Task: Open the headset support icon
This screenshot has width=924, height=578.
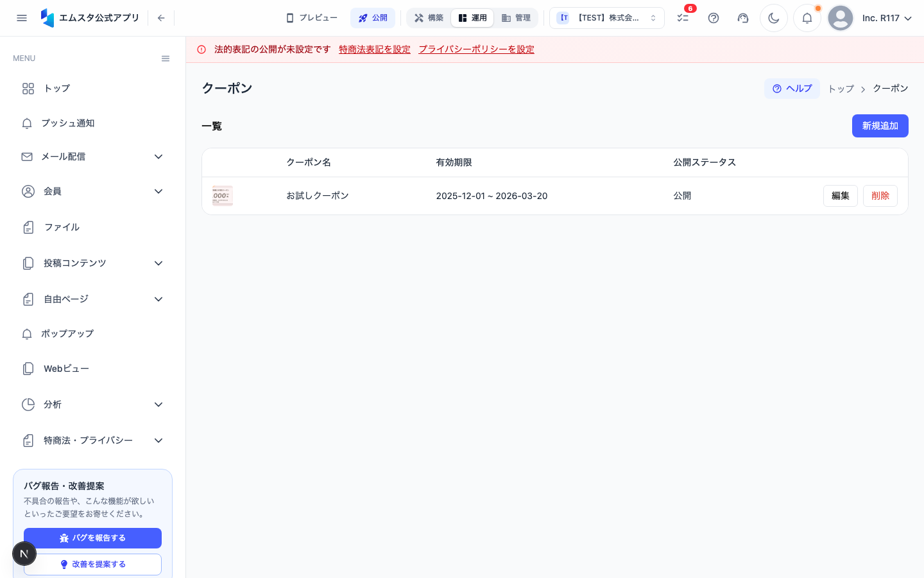Action: tap(743, 18)
